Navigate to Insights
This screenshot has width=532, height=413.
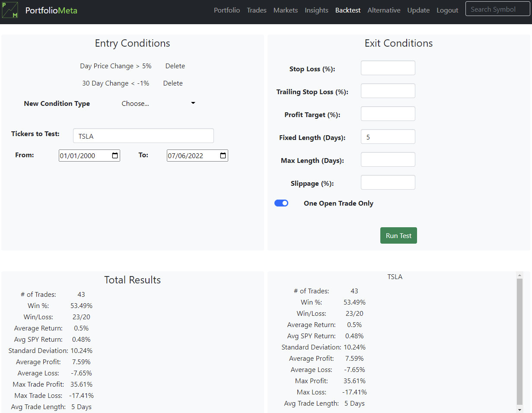pos(317,10)
